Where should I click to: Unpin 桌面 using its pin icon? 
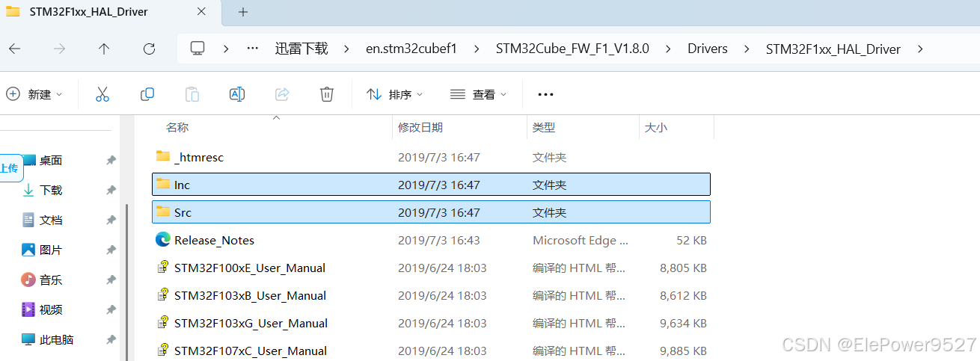pyautogui.click(x=111, y=161)
